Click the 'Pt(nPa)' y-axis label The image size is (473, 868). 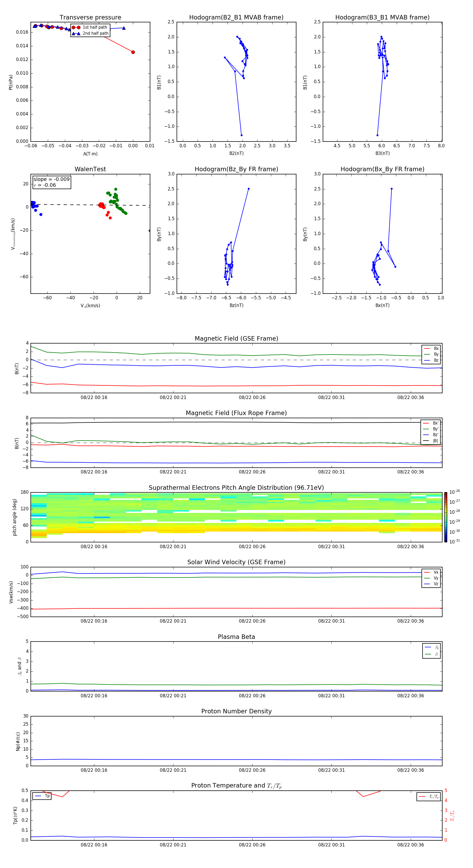tap(11, 82)
